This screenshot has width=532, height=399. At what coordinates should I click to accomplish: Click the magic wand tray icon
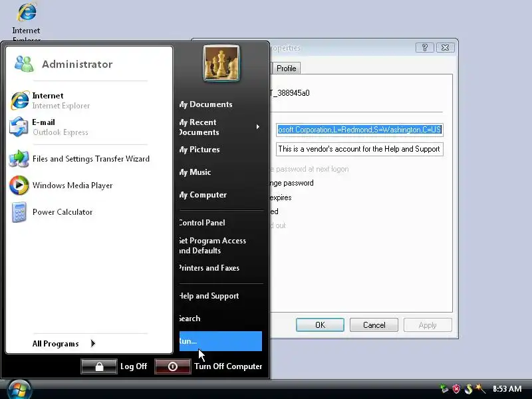[x=480, y=388]
